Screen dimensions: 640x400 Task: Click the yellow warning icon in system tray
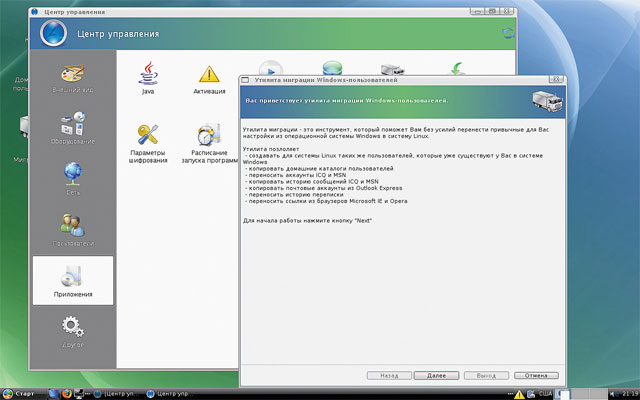(519, 394)
